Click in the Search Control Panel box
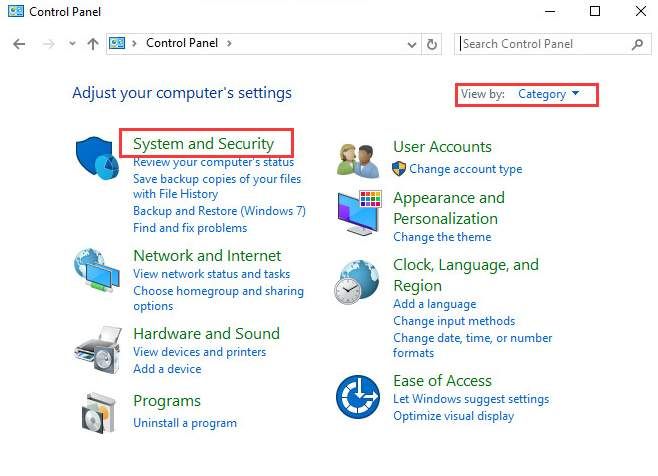This screenshot has width=658, height=476. 545,44
